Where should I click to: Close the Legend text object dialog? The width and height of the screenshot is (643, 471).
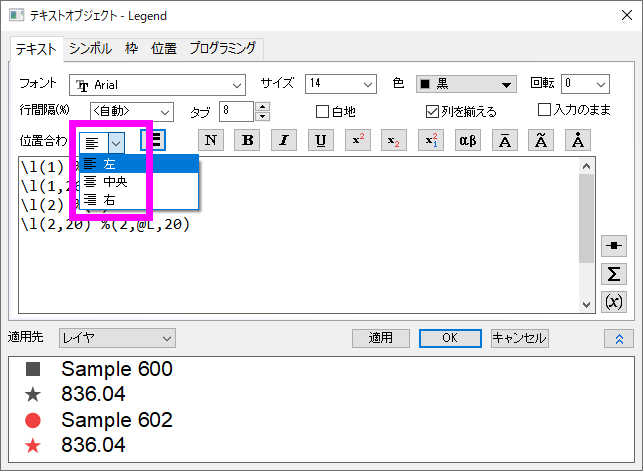626,16
